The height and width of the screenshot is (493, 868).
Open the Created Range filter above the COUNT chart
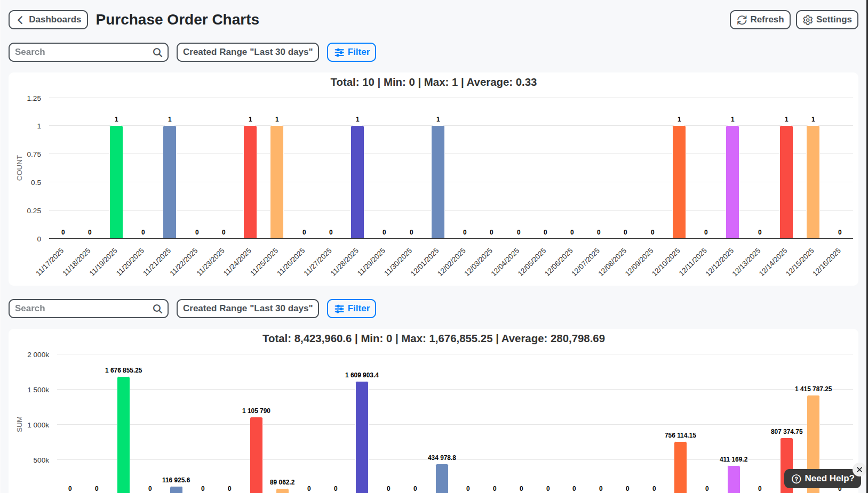pyautogui.click(x=248, y=52)
